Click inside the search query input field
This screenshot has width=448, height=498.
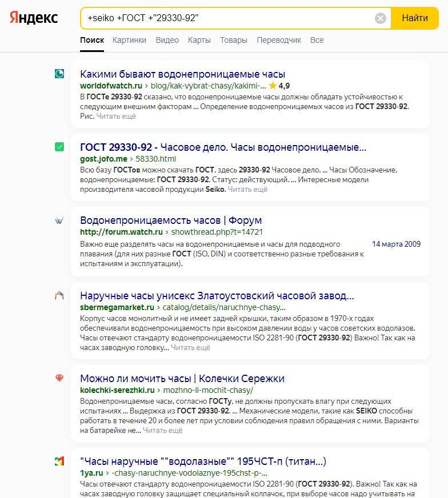pos(229,18)
